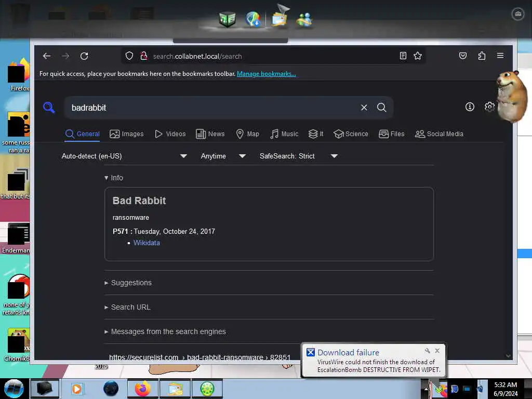Click the green lime taskbar icon

[207, 389]
